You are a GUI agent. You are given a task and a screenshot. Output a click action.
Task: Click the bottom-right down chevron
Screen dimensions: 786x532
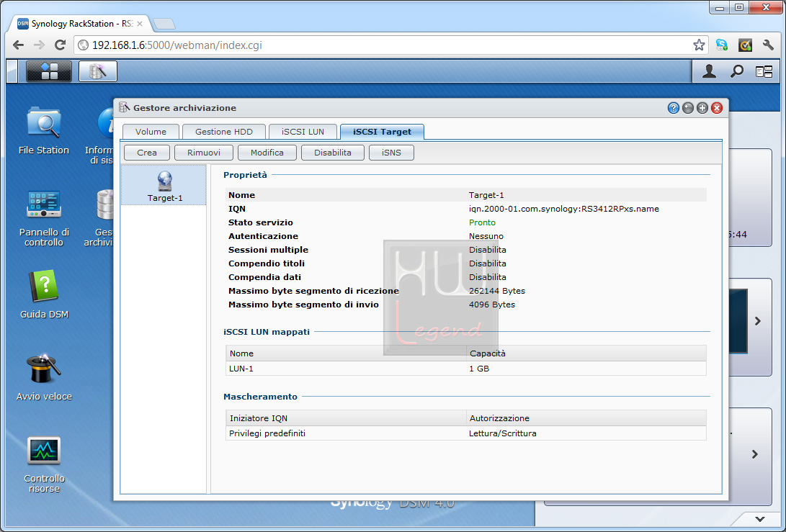coord(760,519)
